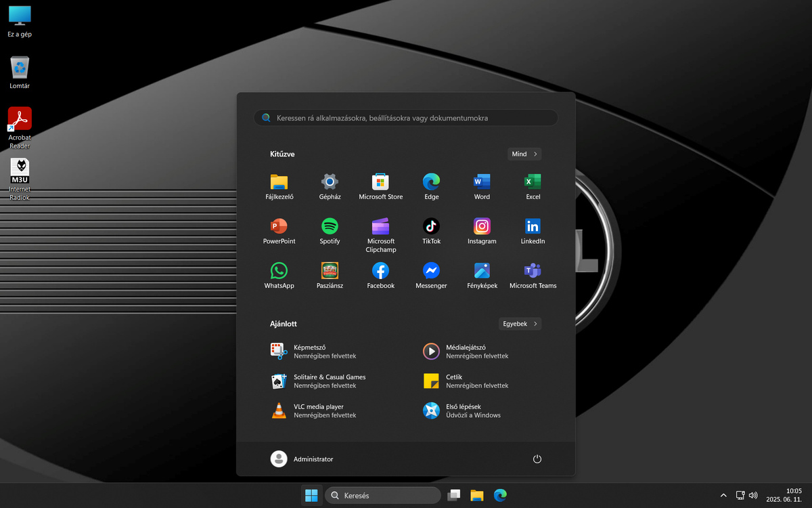Launch Pasziánsz game
The width and height of the screenshot is (812, 508).
(330, 276)
